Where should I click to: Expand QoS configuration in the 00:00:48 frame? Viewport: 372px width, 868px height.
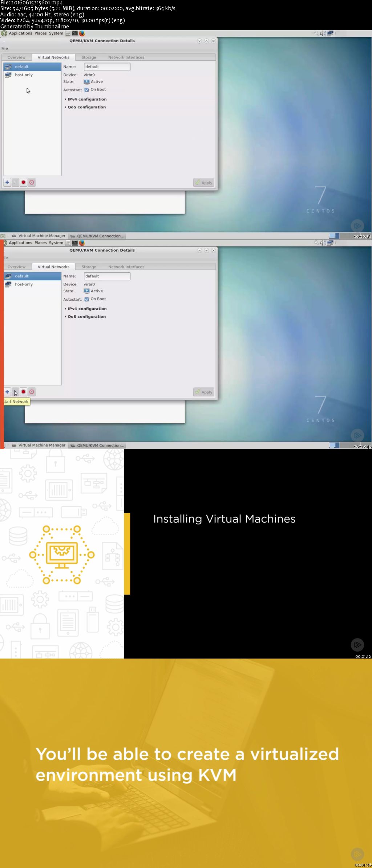tap(85, 317)
